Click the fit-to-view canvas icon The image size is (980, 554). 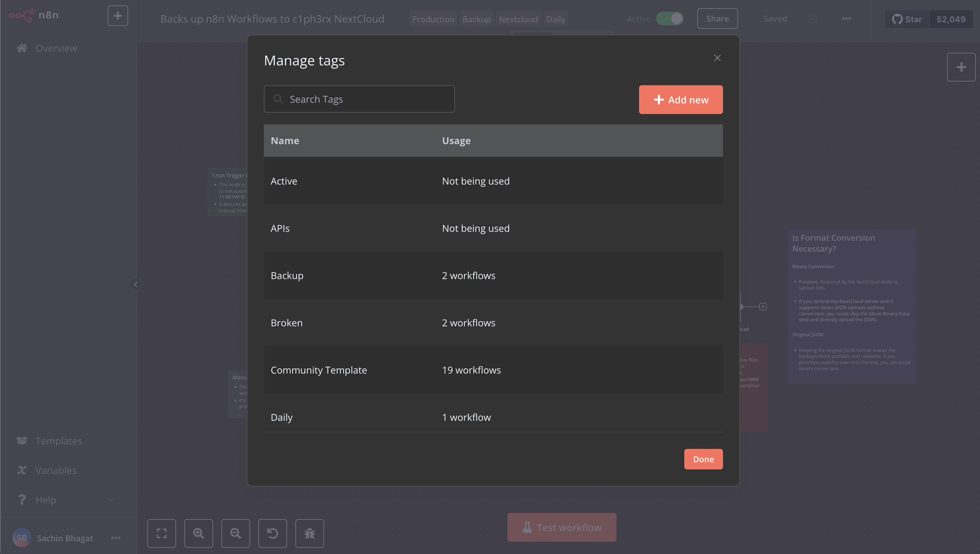point(162,533)
